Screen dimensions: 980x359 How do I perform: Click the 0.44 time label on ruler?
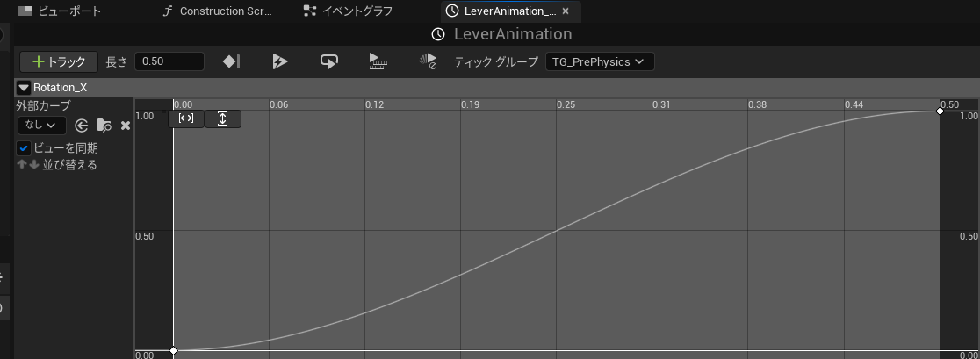(x=854, y=104)
